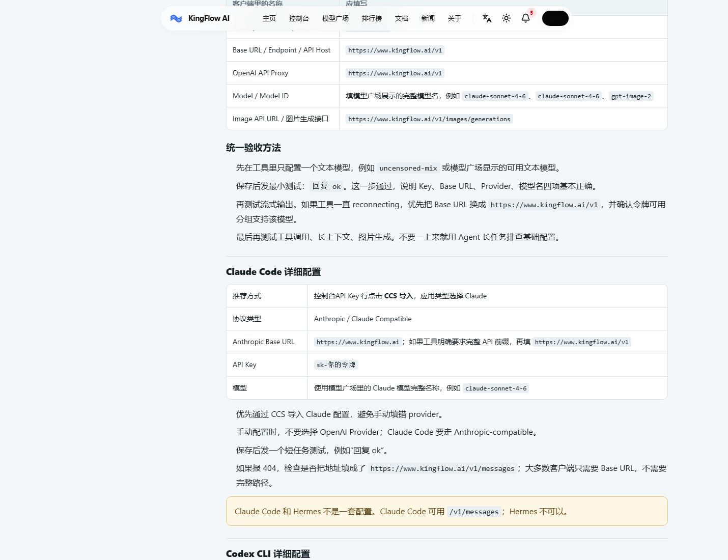Screen dimensions: 728x560
Task: Click the images/generations URL code snippet
Action: pyautogui.click(x=429, y=119)
